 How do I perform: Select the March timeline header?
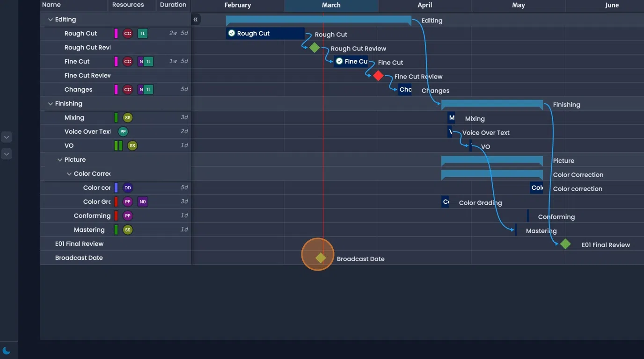[x=331, y=5]
